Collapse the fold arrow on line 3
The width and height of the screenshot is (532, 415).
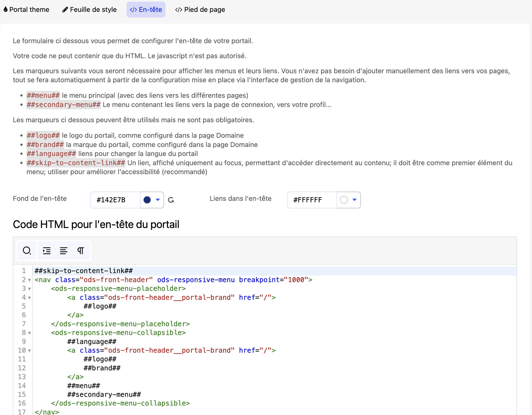(30, 289)
